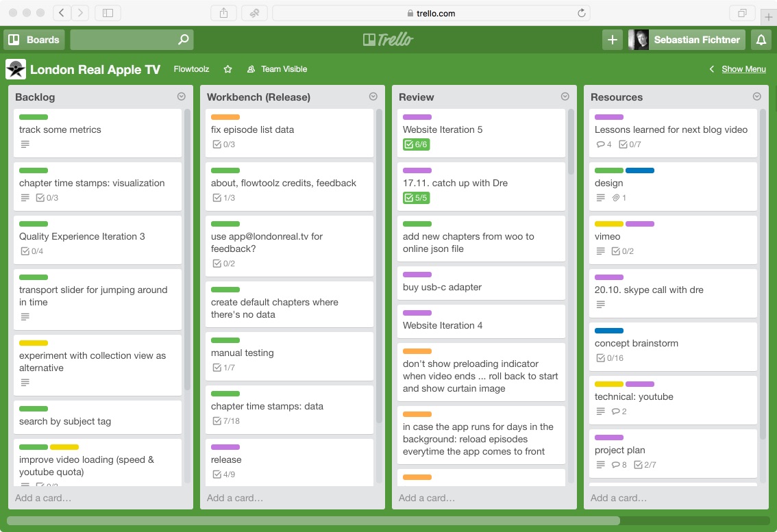Add a card to Backlog list
Viewport: 777px width, 532px height.
coord(43,498)
